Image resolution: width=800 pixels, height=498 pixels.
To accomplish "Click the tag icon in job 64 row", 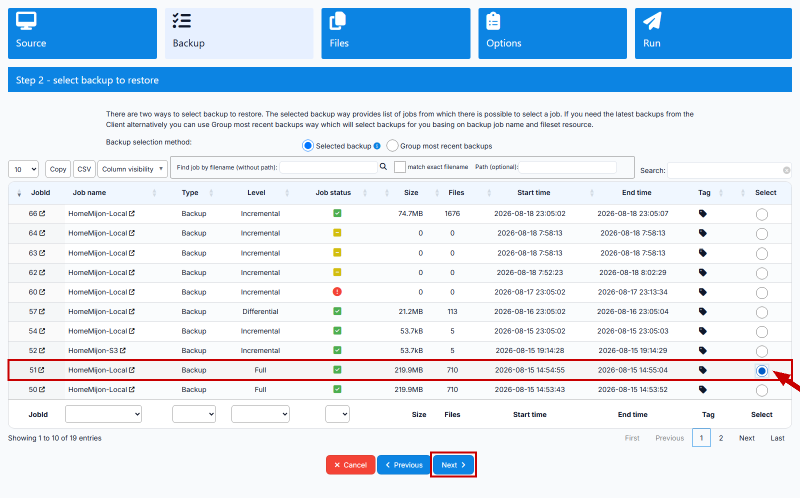I will click(x=703, y=233).
